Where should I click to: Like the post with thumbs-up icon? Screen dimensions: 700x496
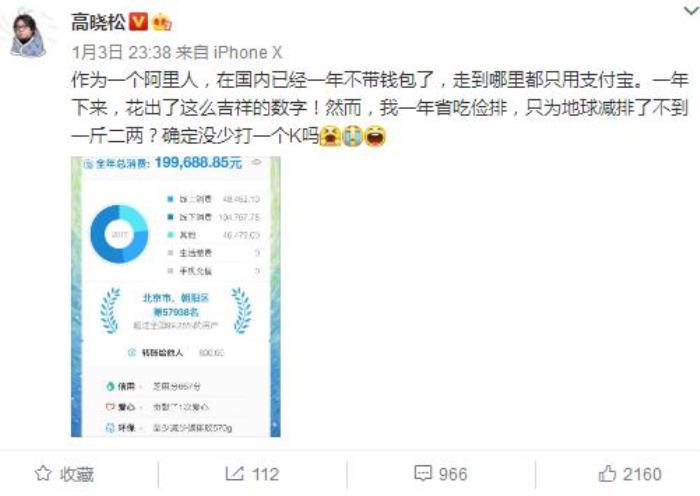[607, 473]
